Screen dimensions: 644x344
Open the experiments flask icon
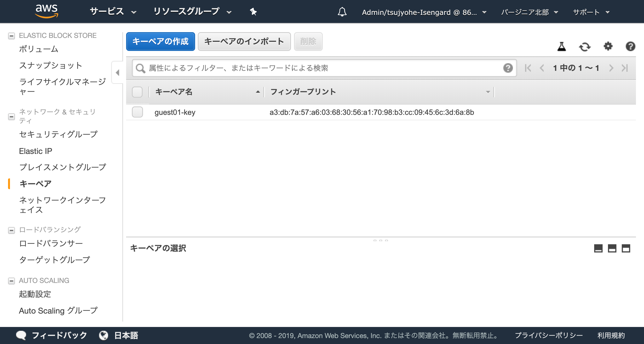pyautogui.click(x=562, y=47)
